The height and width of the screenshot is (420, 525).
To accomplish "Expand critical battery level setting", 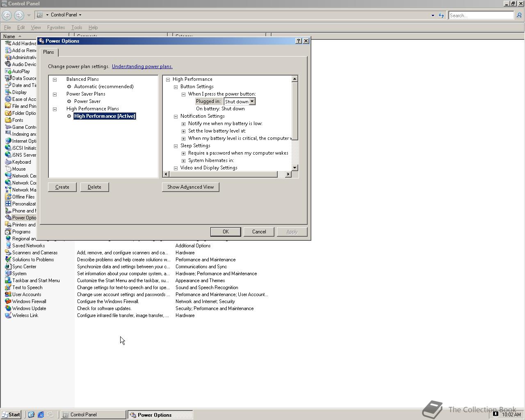I will coord(183,139).
